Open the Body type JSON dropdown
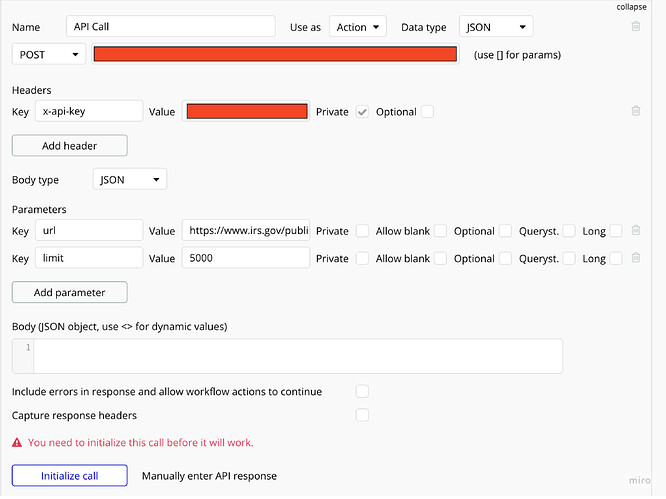 click(x=129, y=180)
